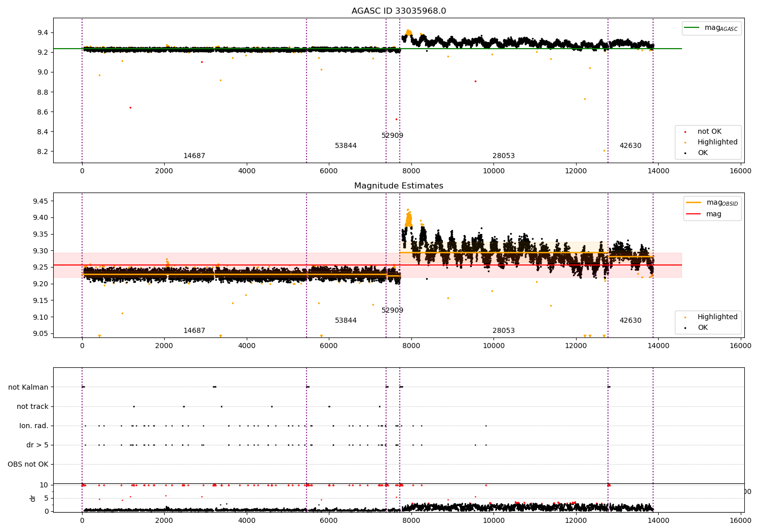760x532 pixels.
Task: Click obsid label 42630 in top plot
Action: coord(630,146)
